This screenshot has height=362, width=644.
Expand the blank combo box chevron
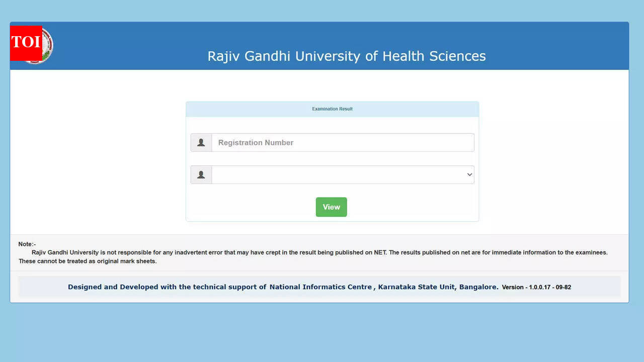pos(468,174)
